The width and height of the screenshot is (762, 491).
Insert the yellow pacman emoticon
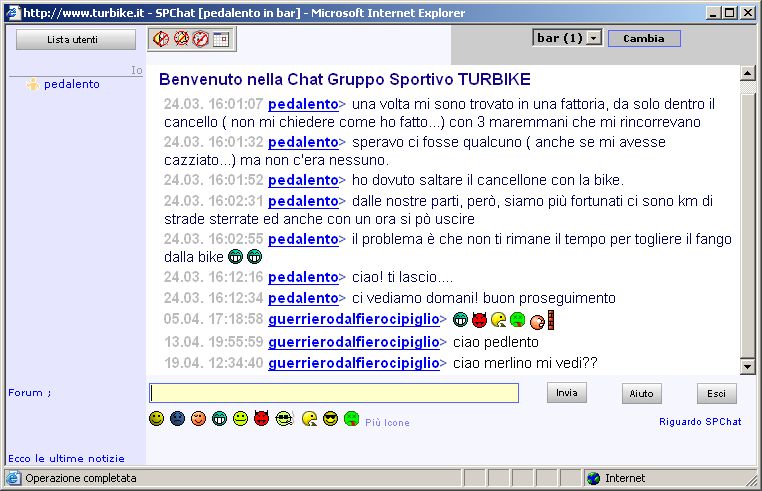pos(310,419)
